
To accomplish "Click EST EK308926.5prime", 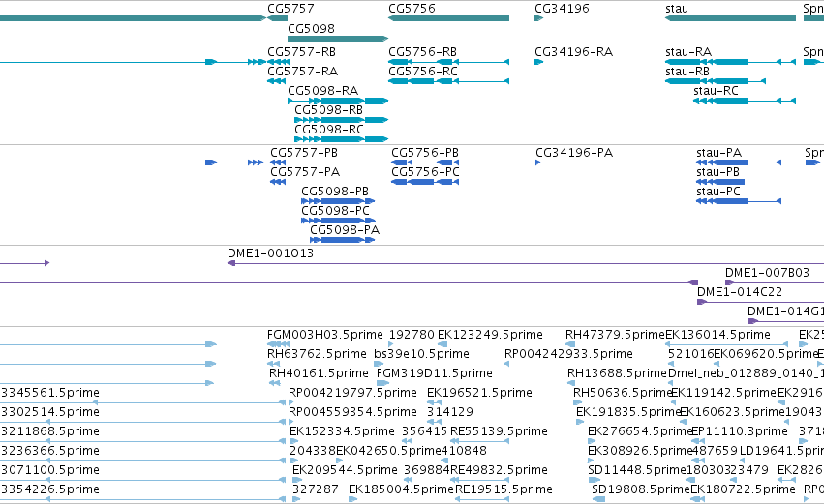I will click(640, 452).
